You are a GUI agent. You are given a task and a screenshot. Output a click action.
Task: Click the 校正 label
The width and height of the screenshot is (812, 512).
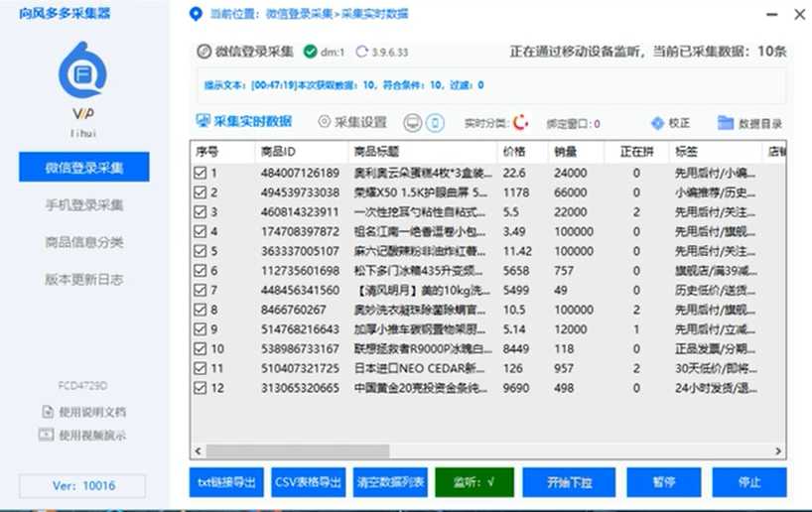[x=679, y=123]
